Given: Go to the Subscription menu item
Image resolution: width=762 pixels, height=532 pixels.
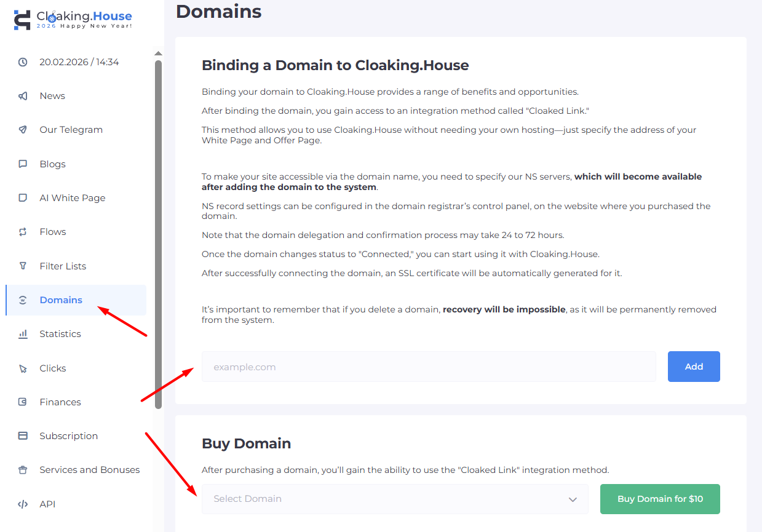Looking at the screenshot, I should 68,436.
